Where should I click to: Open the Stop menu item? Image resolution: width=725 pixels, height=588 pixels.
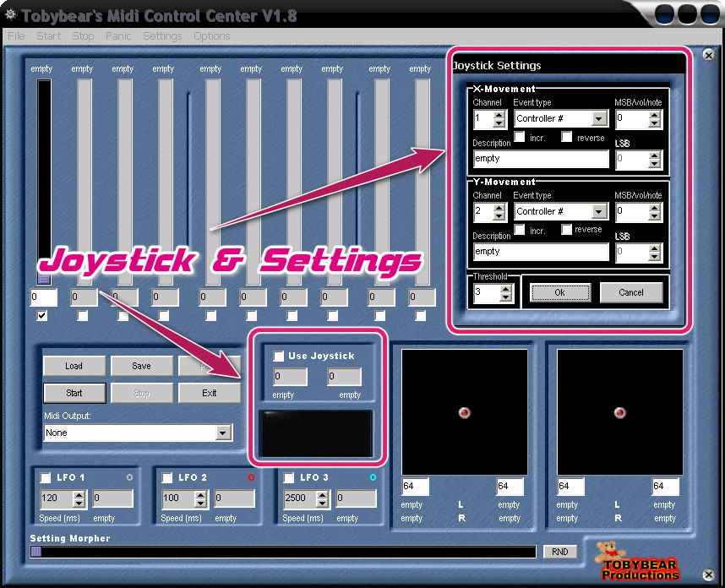point(83,36)
